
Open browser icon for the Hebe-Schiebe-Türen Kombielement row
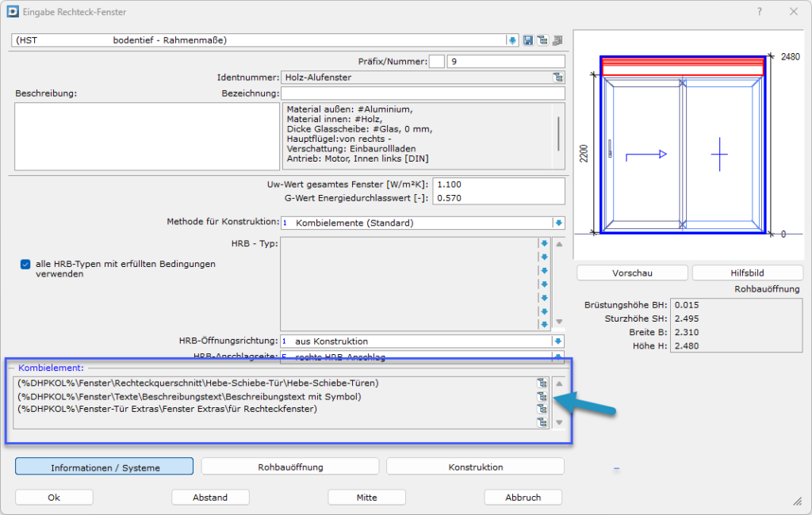(543, 383)
